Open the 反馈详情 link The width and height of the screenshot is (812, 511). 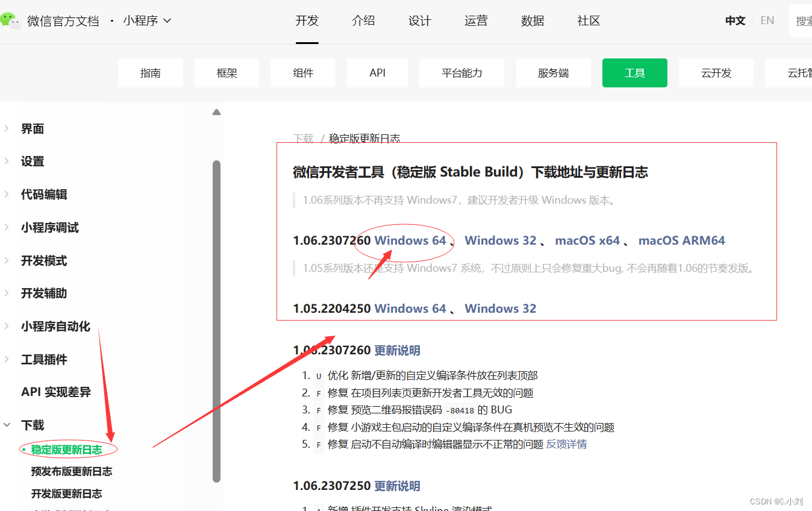[x=567, y=444]
